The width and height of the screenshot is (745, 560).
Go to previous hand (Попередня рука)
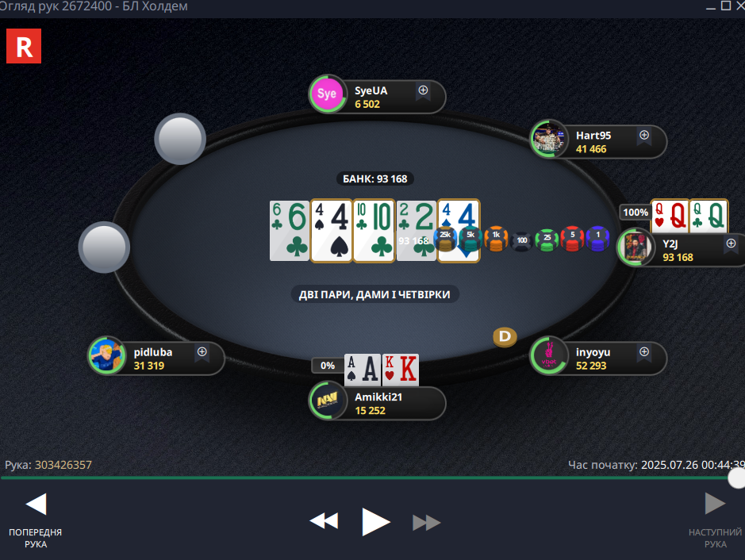[36, 521]
